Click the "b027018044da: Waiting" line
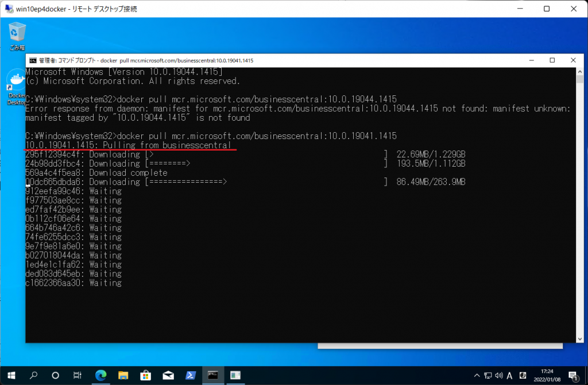The width and height of the screenshot is (588, 385). (73, 256)
